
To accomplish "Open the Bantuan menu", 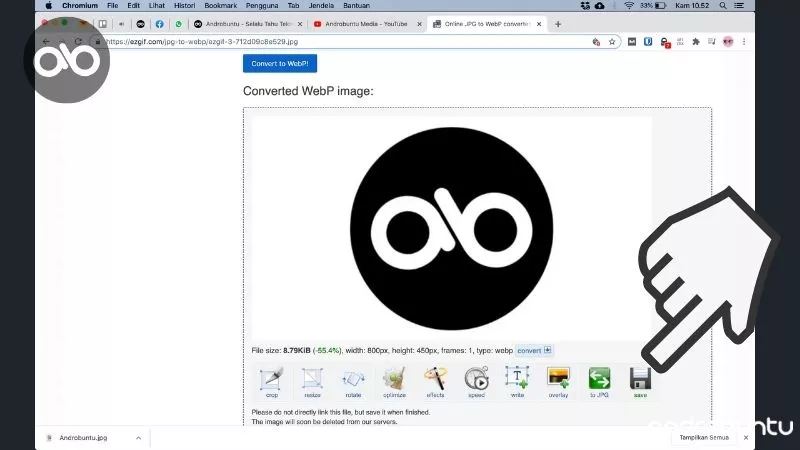I will click(x=356, y=6).
